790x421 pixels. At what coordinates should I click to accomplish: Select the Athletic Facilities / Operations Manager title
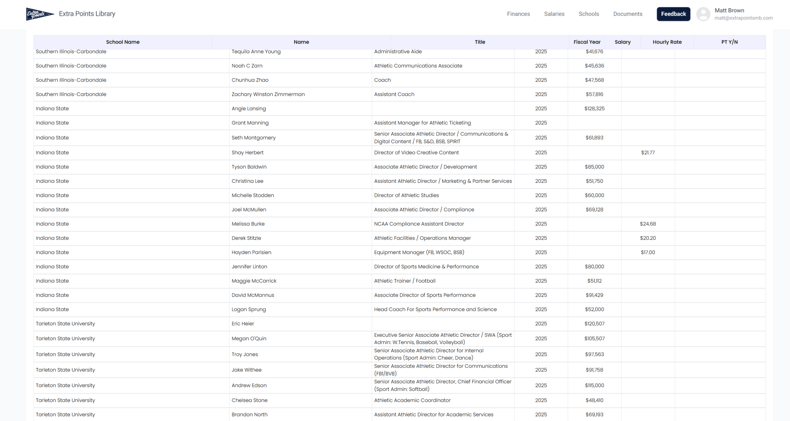click(422, 238)
